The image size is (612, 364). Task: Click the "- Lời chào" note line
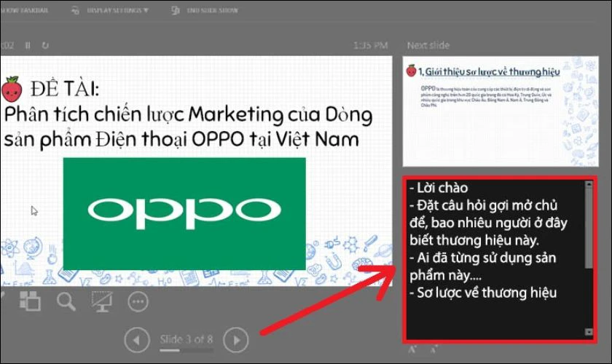pos(439,188)
